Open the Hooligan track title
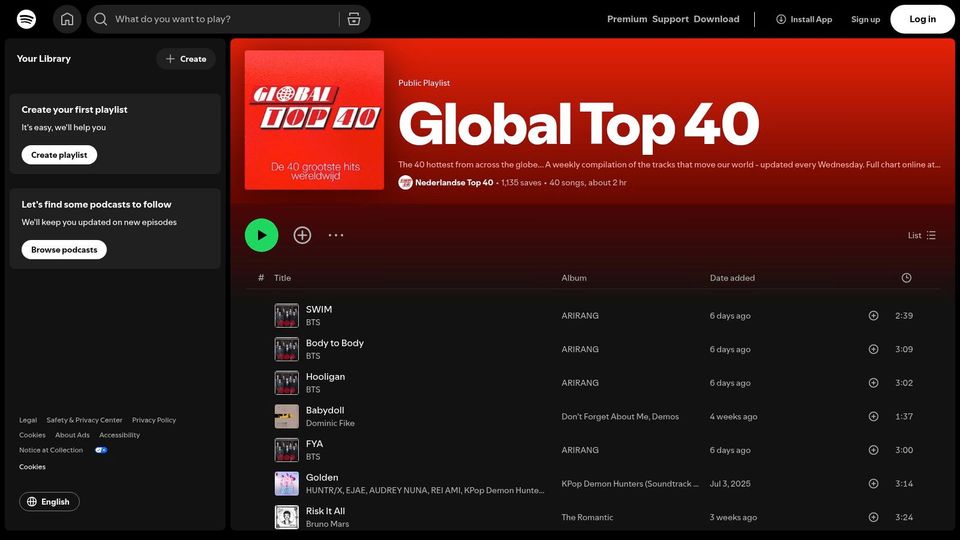The image size is (960, 540). (326, 377)
